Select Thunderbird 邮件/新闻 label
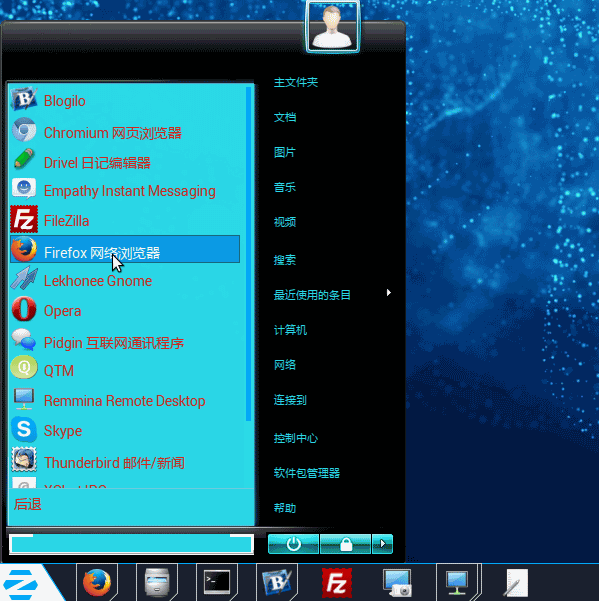The image size is (599, 601). (114, 463)
